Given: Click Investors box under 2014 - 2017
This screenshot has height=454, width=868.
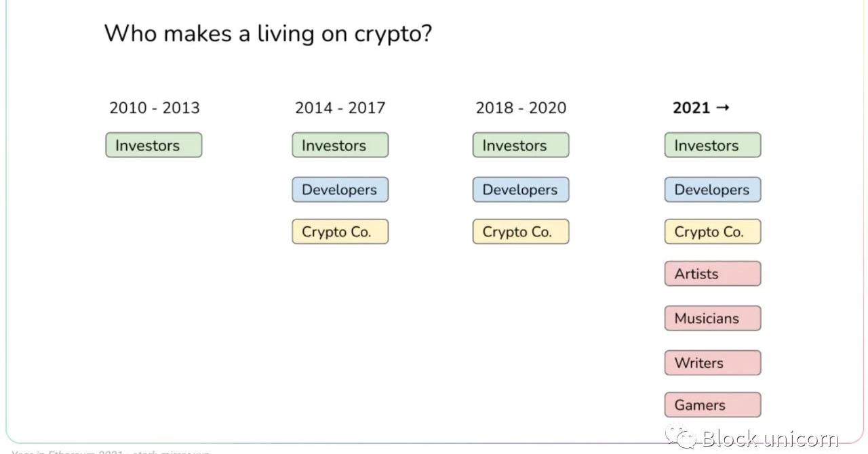Looking at the screenshot, I should coord(340,145).
